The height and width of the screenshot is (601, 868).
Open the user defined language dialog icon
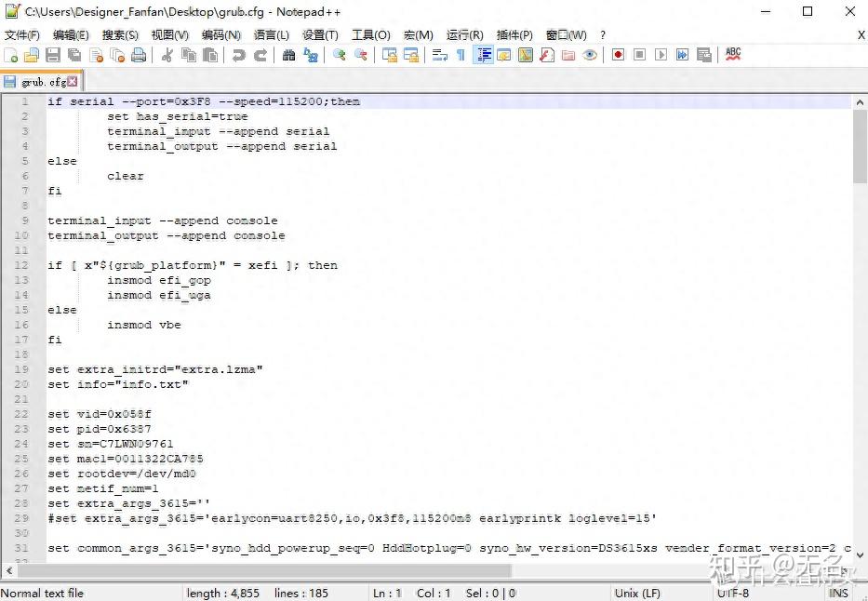pyautogui.click(x=503, y=55)
